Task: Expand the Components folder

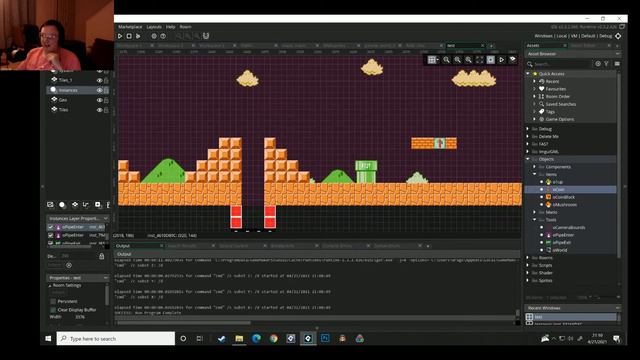Action: (x=534, y=167)
